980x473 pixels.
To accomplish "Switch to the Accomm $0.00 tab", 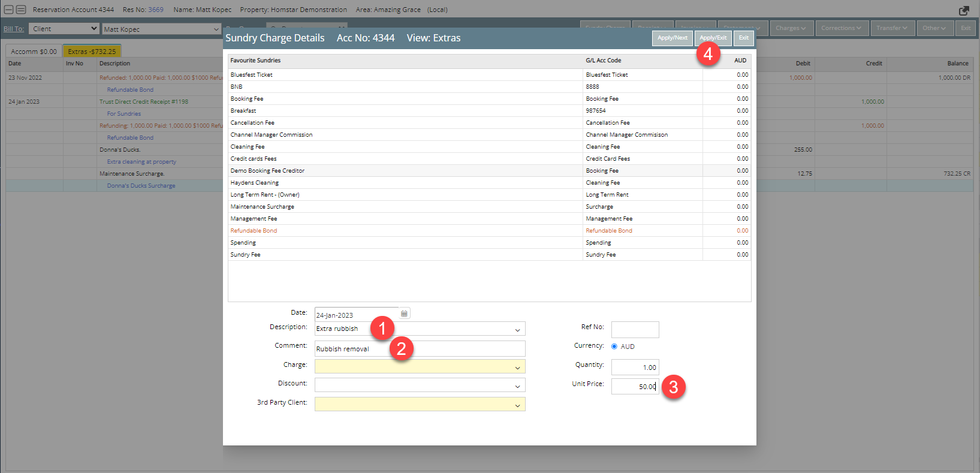I will pyautogui.click(x=34, y=52).
